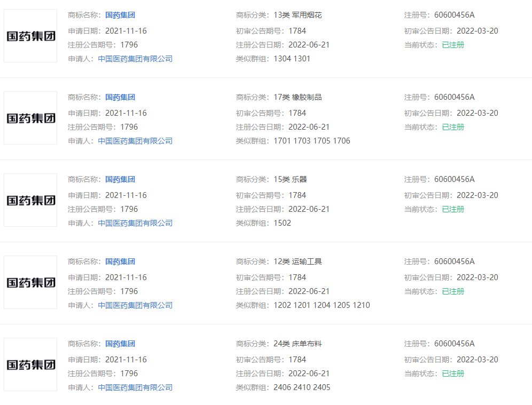This screenshot has width=532, height=405.
Task: Click preliminary date 2022-03-20 in 橡胶制品 row
Action: 478,113
